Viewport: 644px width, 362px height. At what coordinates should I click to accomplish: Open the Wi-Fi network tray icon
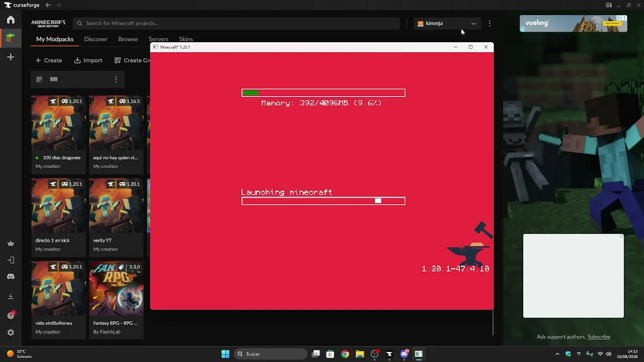pyautogui.click(x=600, y=354)
